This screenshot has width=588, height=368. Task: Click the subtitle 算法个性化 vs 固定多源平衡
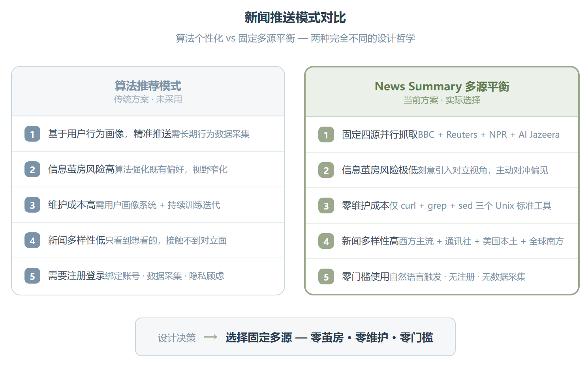point(235,38)
